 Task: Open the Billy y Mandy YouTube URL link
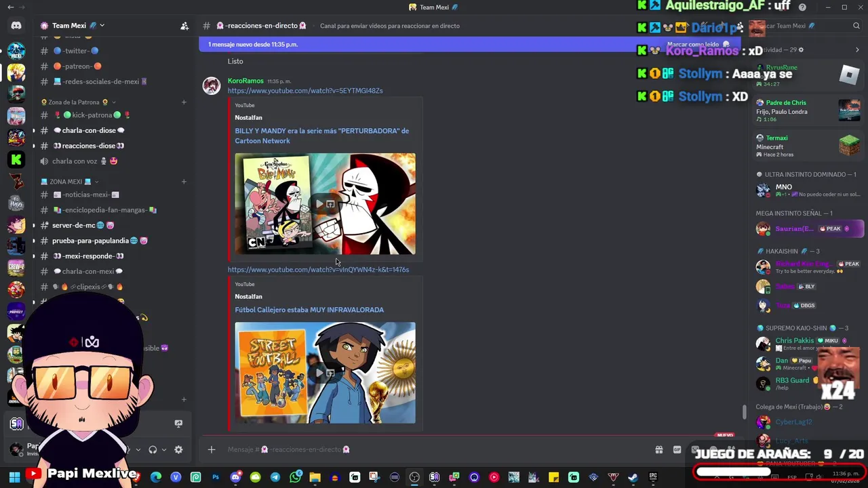(305, 91)
